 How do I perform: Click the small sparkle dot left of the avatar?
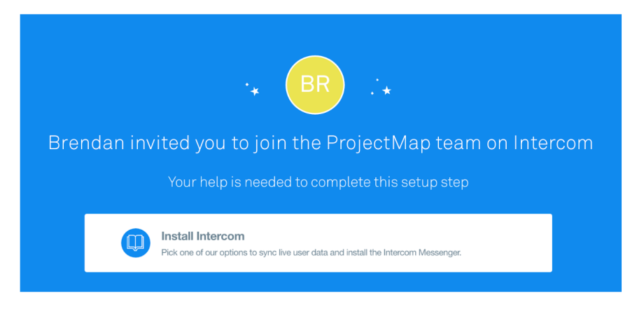coord(247,84)
